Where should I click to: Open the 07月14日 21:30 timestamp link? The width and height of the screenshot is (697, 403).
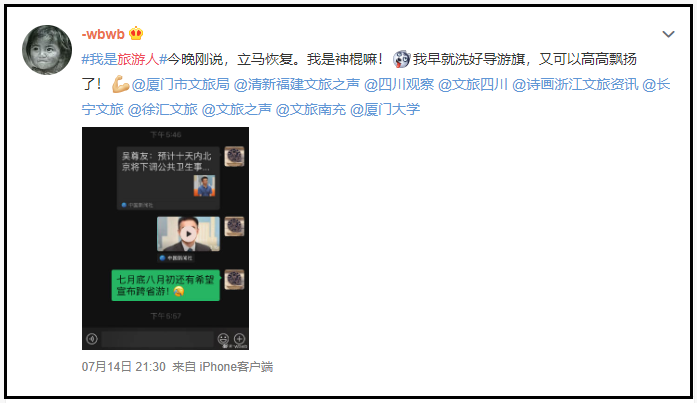124,367
